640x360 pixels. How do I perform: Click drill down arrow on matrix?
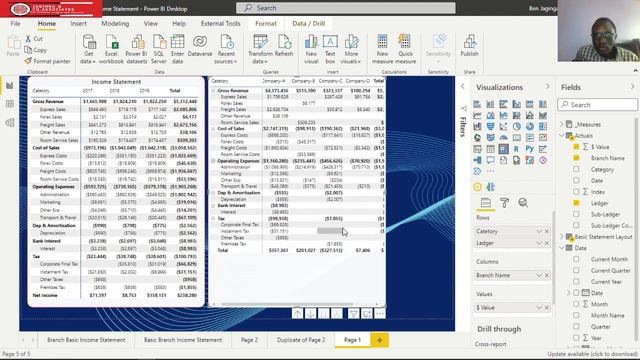[311, 313]
